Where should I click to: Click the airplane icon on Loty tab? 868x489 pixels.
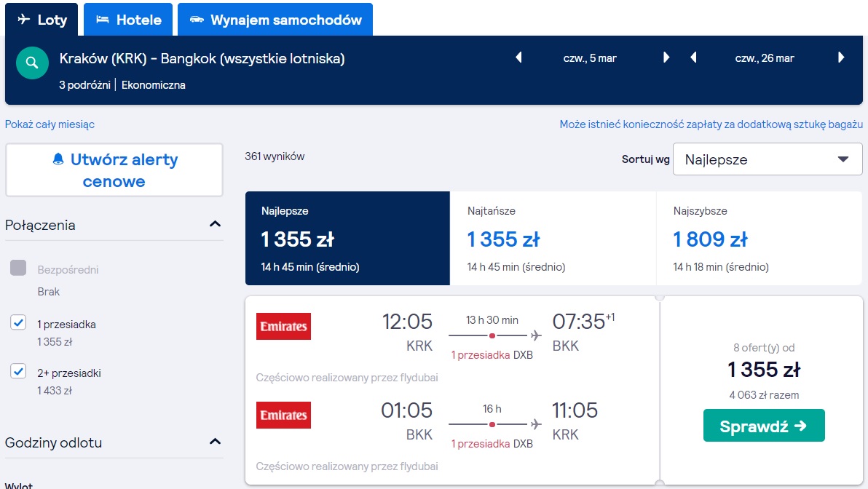pyautogui.click(x=24, y=20)
